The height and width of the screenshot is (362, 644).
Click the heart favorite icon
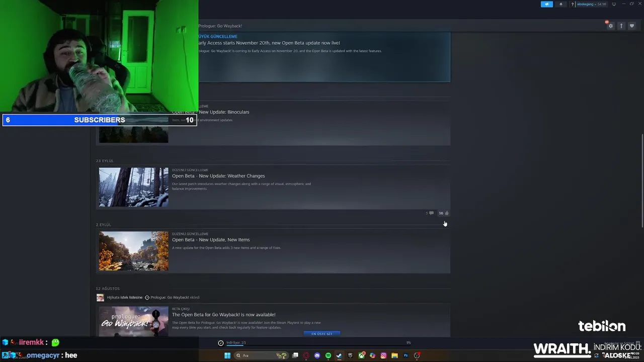pos(632,26)
